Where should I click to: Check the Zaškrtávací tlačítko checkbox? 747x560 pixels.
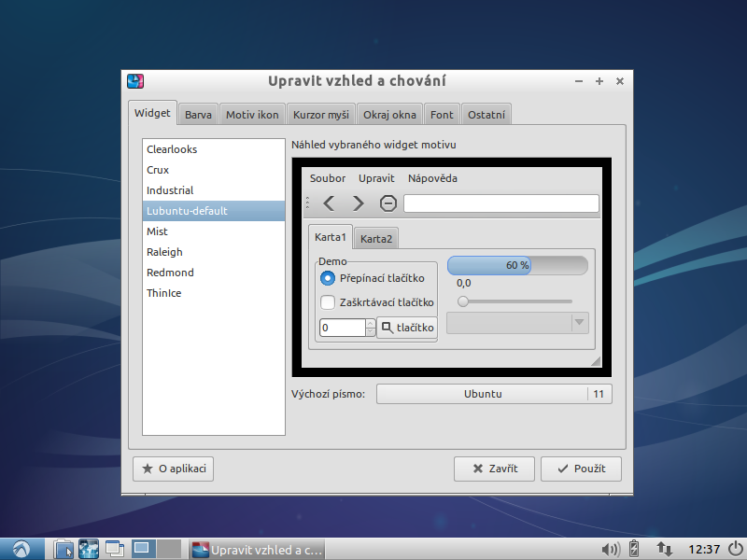(328, 302)
